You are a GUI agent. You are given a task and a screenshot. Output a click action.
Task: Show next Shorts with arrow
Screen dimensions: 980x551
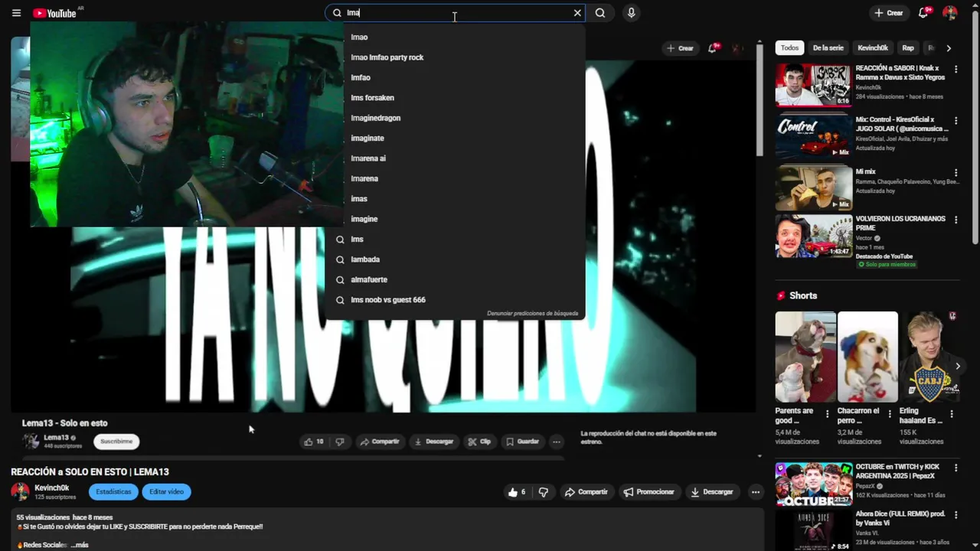(957, 366)
